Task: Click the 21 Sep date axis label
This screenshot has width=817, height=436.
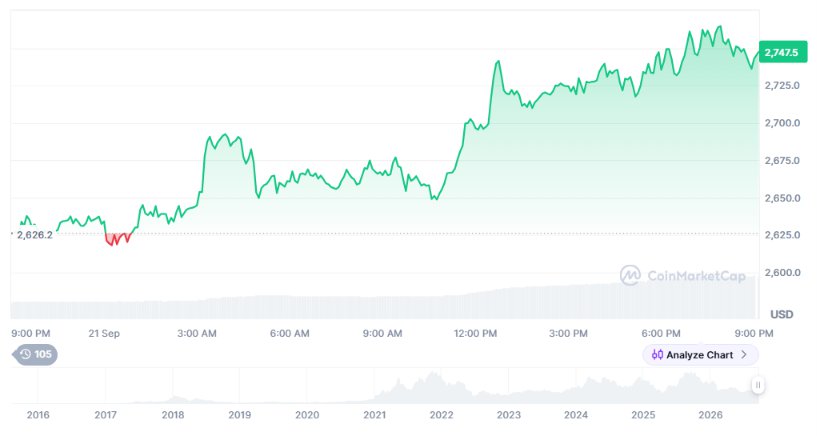Action: pos(104,333)
